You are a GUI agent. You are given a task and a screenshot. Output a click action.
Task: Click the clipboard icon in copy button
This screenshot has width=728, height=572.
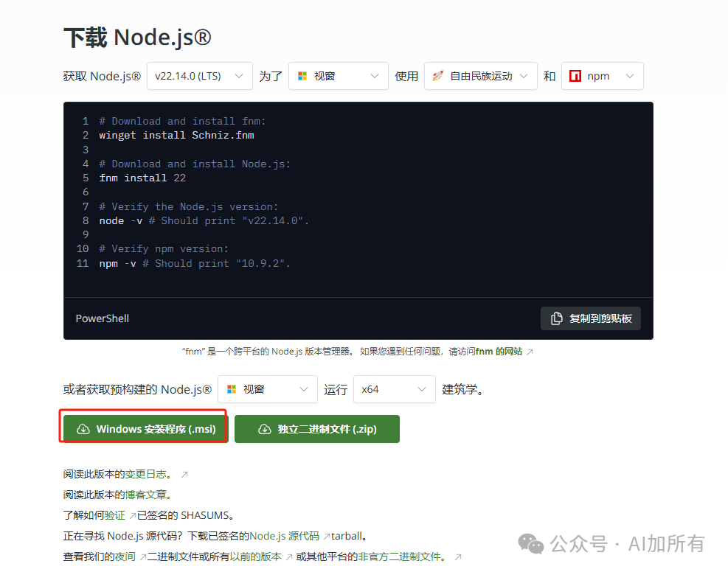(556, 318)
